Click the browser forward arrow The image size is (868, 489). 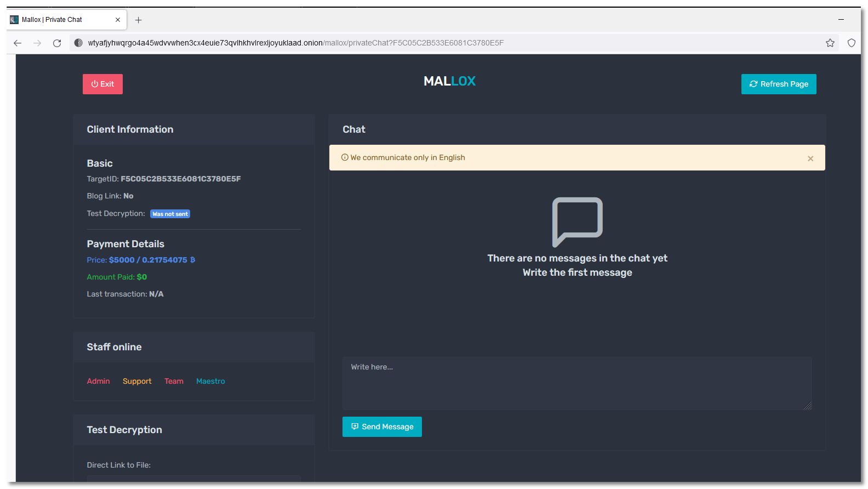click(x=37, y=43)
